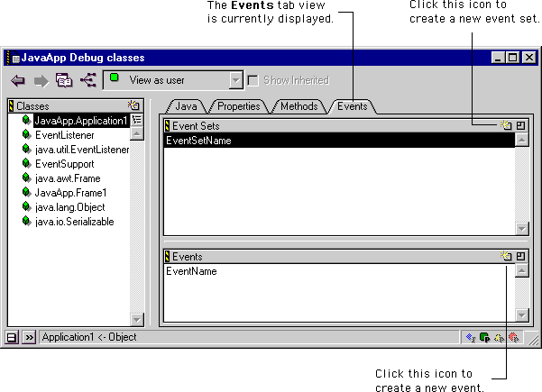Close the JavaApp Debug classes window

529,58
